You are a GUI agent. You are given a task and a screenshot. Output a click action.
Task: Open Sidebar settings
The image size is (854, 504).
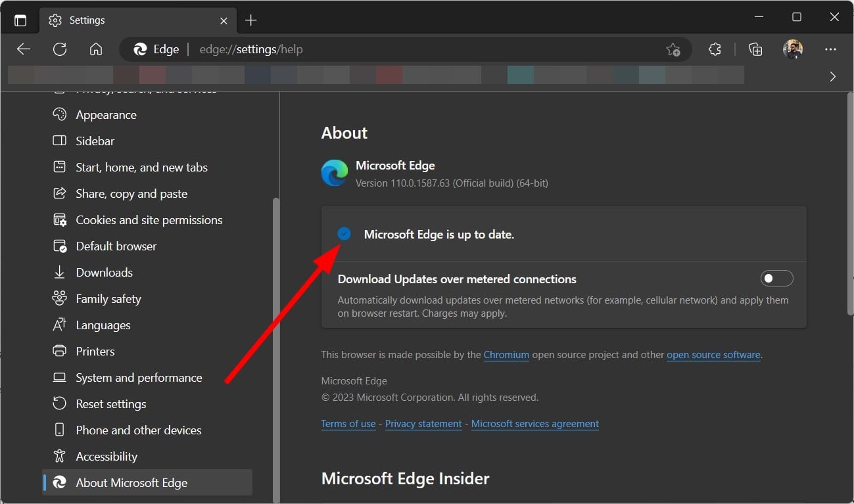[x=147, y=141]
